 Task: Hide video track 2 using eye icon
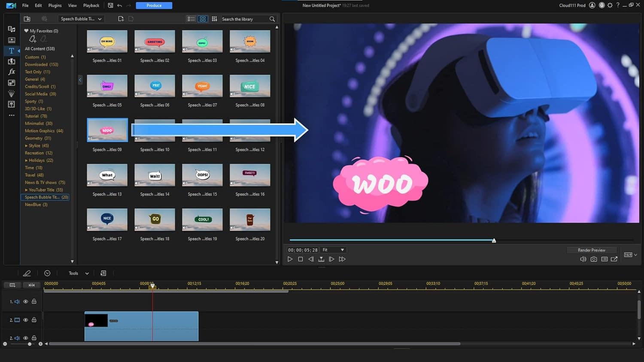pos(26,320)
